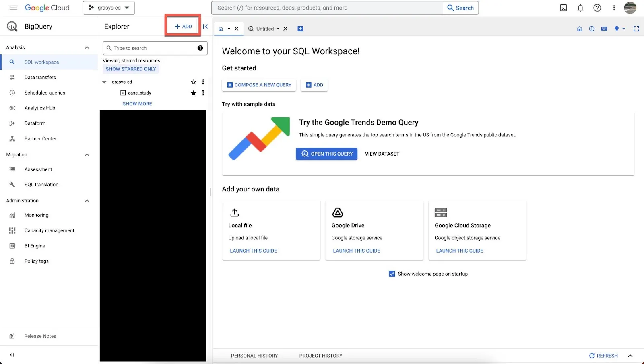Close the Untitled query tab
This screenshot has height=364, width=644.
[285, 29]
